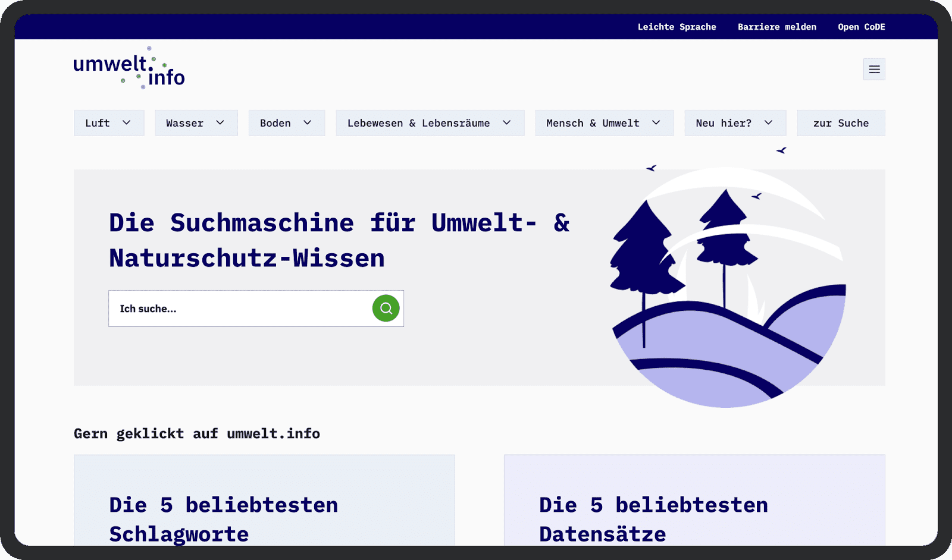
Task: Select the Luft menu item
Action: pos(98,123)
